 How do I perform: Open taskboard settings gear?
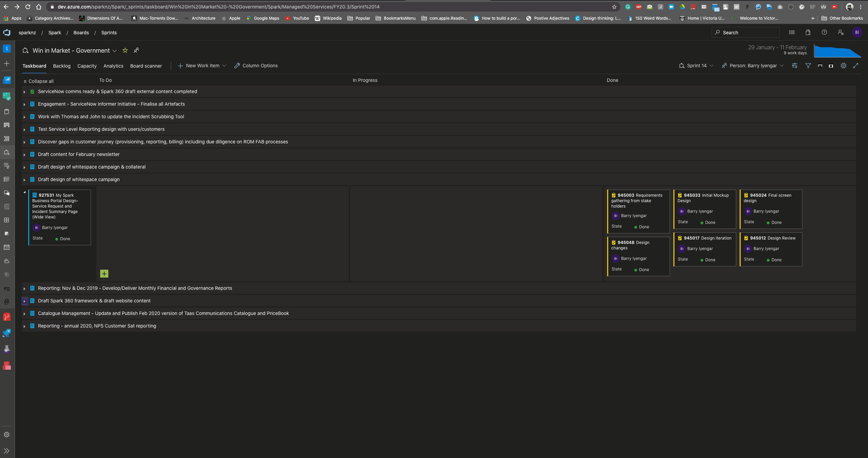844,66
